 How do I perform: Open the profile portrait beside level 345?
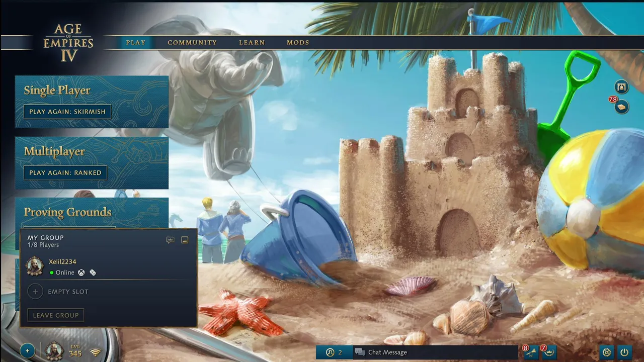coord(54,351)
